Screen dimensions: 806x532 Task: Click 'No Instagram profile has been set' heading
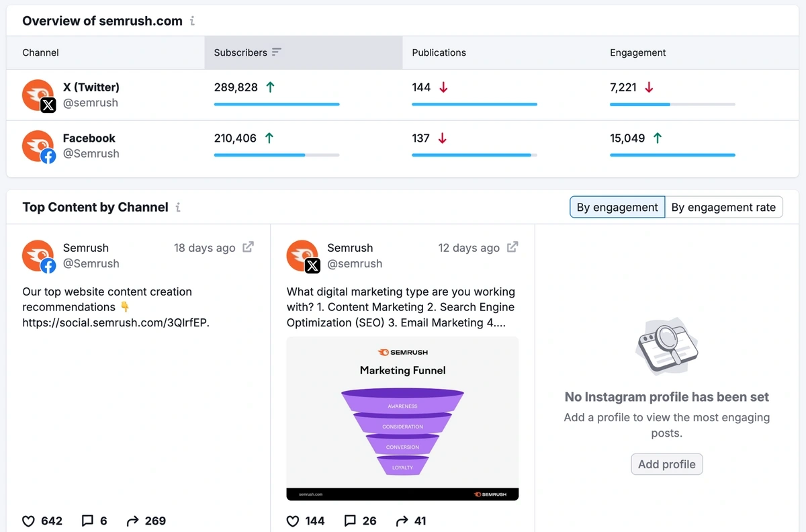click(x=667, y=397)
